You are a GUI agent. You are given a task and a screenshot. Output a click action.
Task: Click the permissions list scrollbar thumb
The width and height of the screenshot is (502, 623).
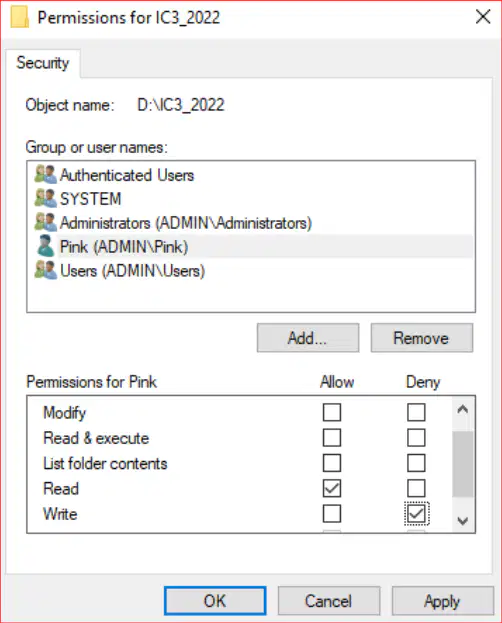pos(463,464)
